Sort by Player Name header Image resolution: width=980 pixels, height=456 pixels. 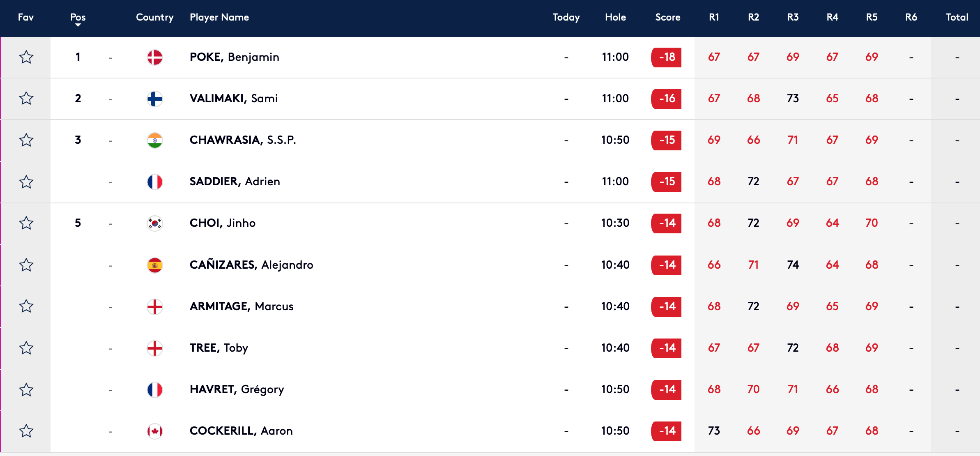[x=219, y=17]
